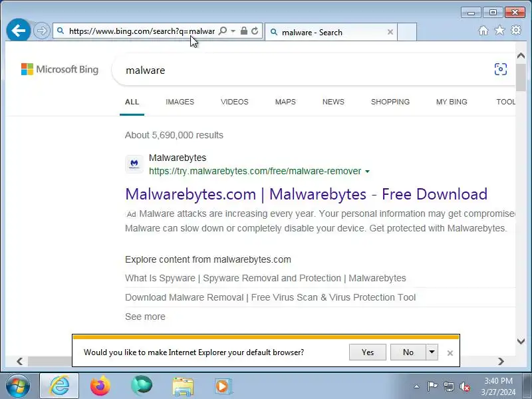Start a visual search with camera icon
Screen dimensions: 532x399
501,69
